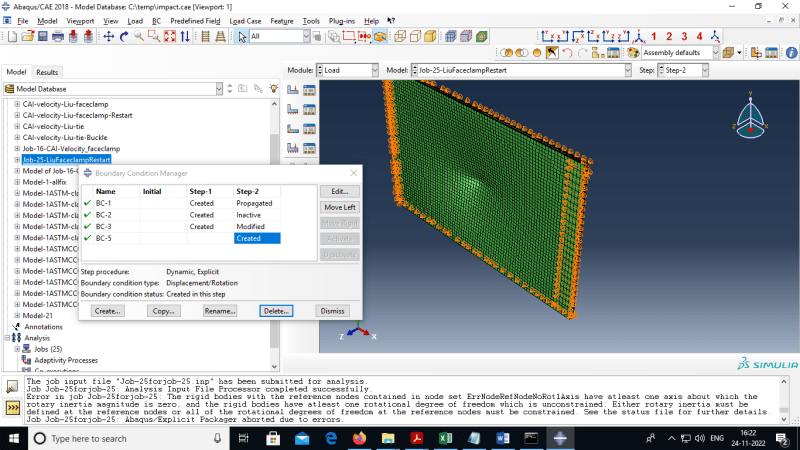Click the command line interface icon

tap(12, 408)
